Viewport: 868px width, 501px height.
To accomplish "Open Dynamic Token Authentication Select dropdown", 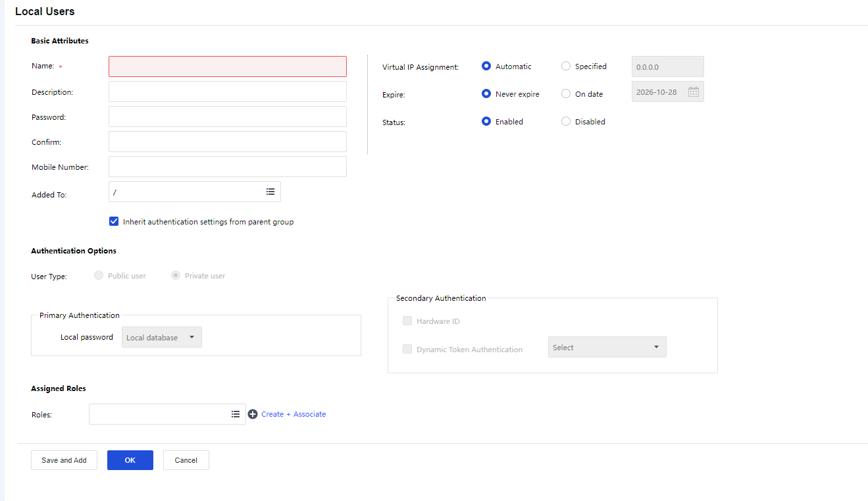I will [x=607, y=348].
